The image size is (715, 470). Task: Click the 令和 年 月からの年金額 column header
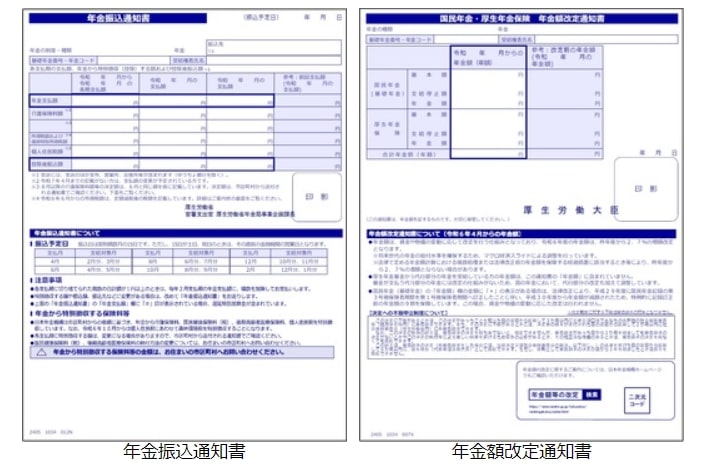coord(488,58)
